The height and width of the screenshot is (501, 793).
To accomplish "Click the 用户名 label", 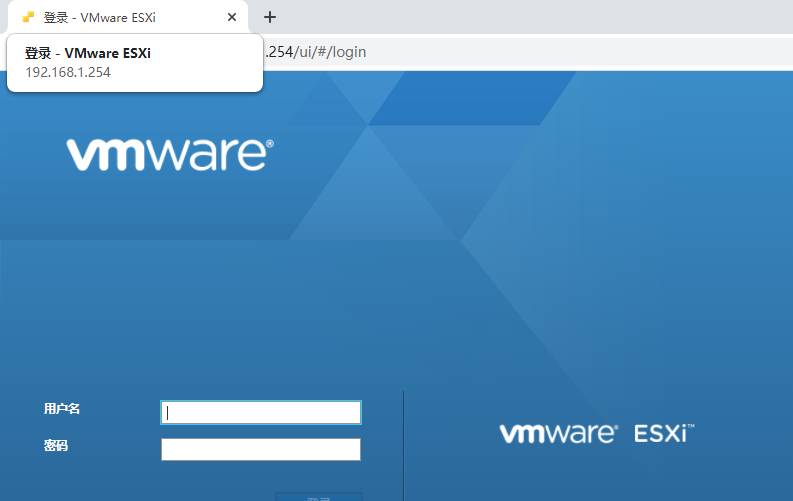I will click(62, 409).
